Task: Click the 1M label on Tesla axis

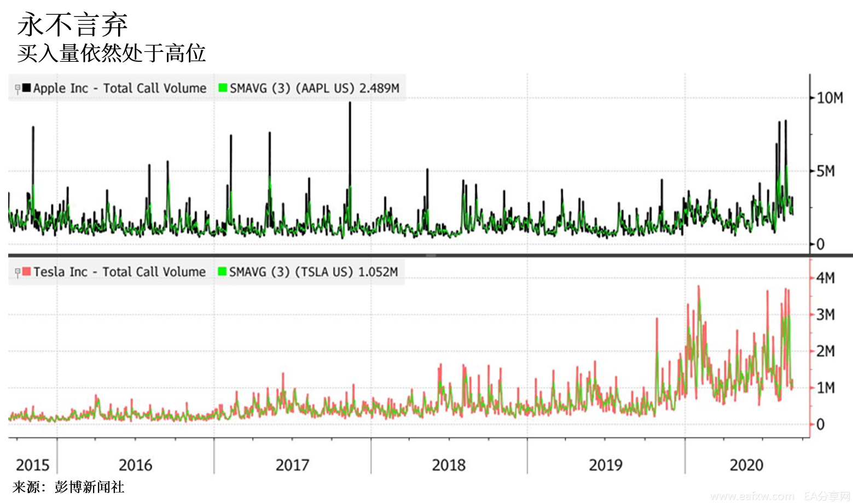Action: click(826, 388)
